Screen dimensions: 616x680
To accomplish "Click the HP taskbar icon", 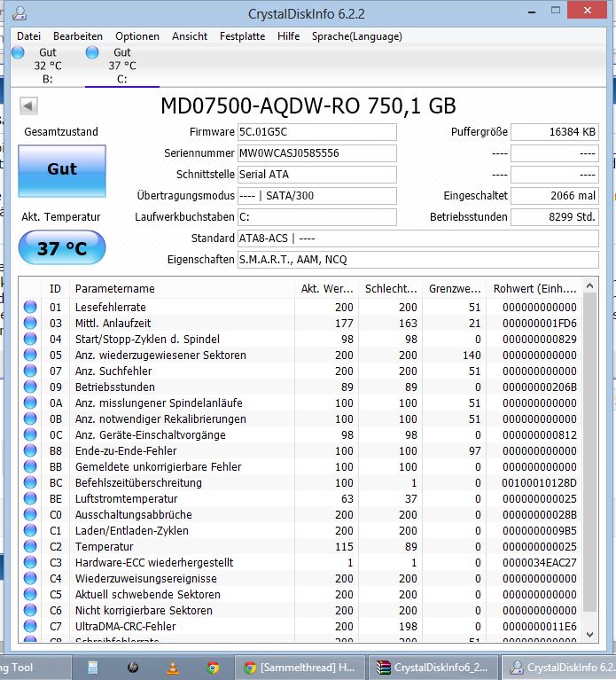I will point(133,668).
